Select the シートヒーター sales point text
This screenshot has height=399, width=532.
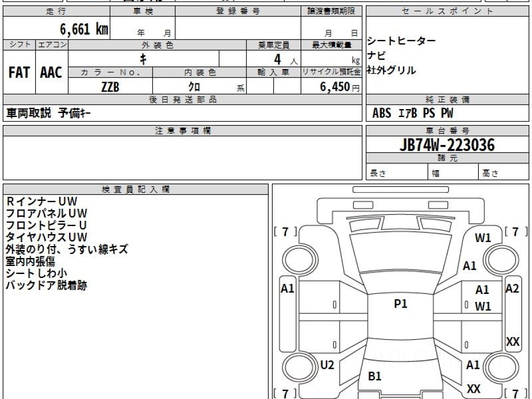(x=401, y=41)
